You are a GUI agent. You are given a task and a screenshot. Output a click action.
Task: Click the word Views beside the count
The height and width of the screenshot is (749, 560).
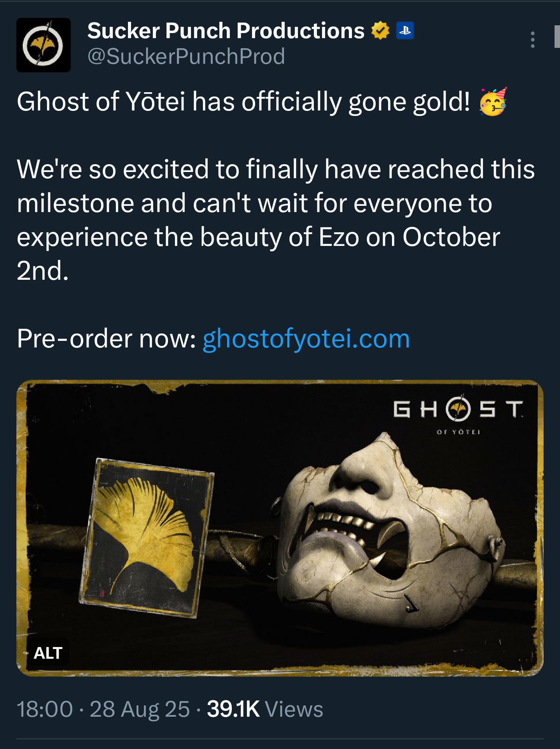(294, 709)
